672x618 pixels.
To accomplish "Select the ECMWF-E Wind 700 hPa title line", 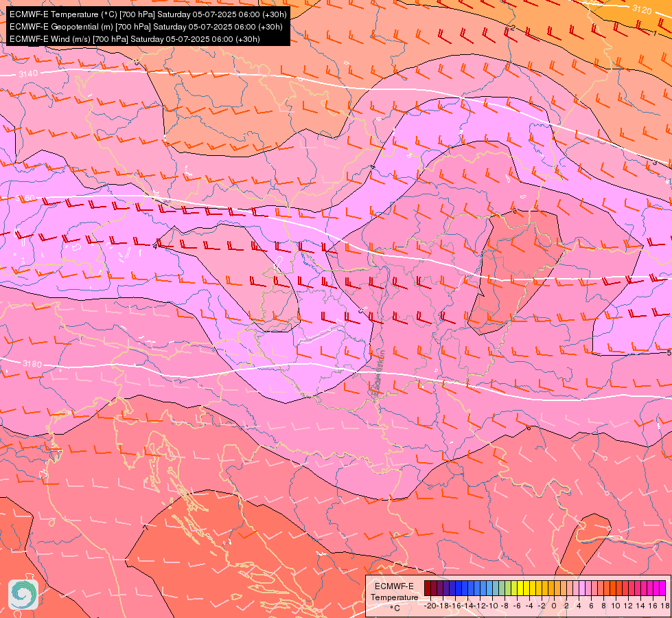I will [x=135, y=39].
